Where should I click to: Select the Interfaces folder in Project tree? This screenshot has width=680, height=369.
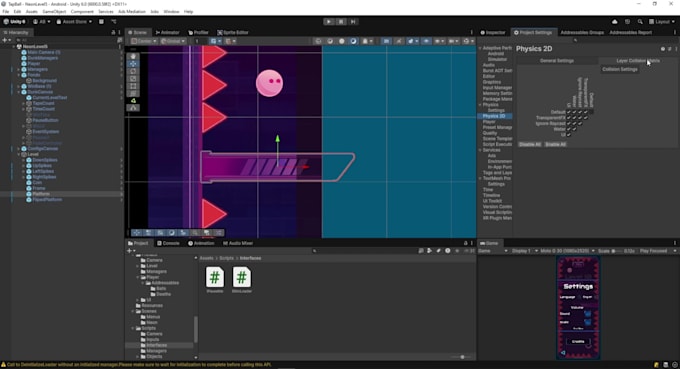click(x=157, y=345)
